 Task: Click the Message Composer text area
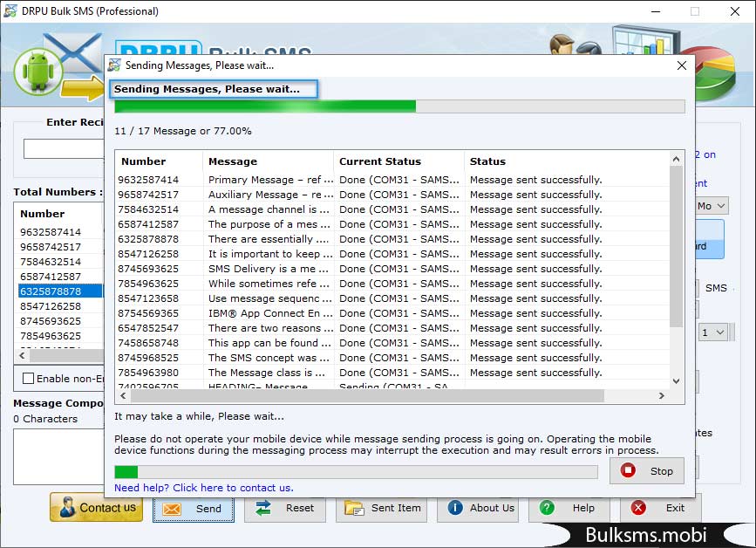[58, 456]
